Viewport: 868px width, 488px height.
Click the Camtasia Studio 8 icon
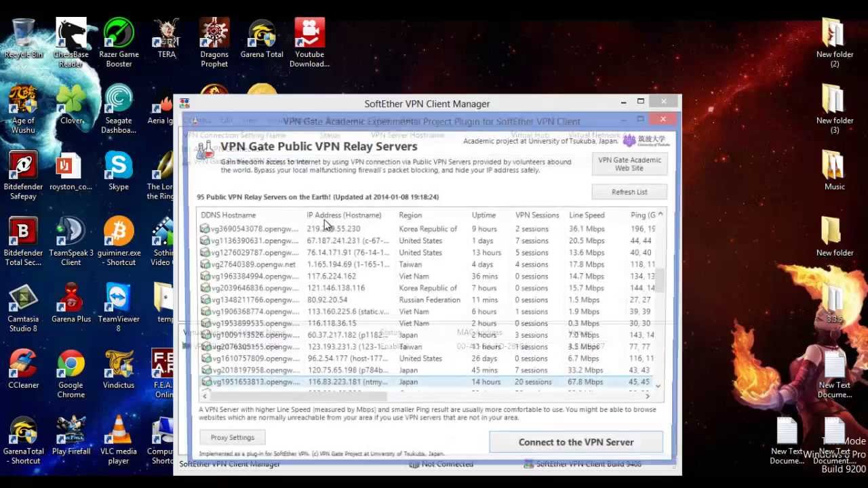click(x=23, y=308)
